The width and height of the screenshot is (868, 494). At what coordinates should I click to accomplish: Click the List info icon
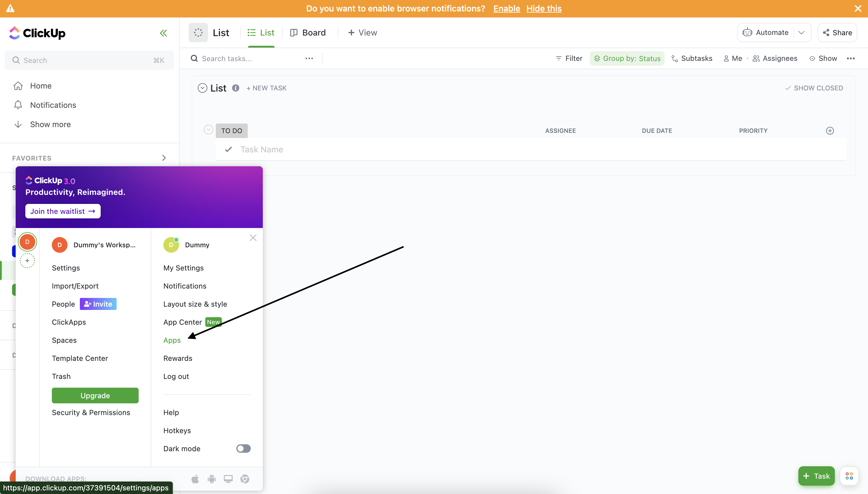236,88
